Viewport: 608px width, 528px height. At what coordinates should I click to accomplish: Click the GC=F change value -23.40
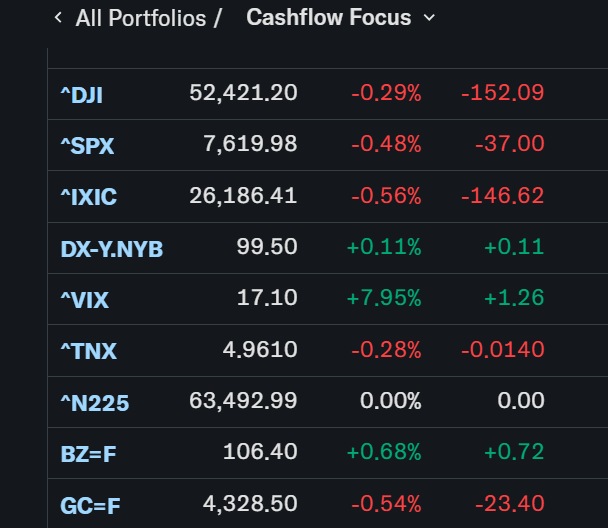pyautogui.click(x=510, y=504)
